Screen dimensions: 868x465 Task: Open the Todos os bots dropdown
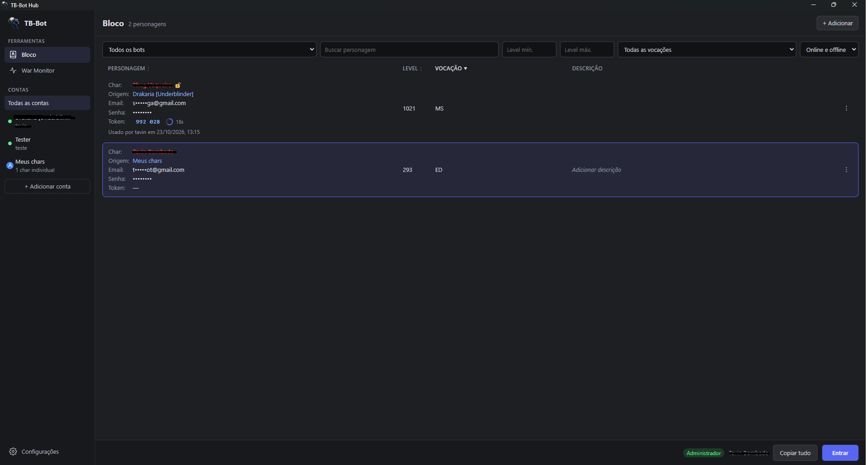coord(209,50)
